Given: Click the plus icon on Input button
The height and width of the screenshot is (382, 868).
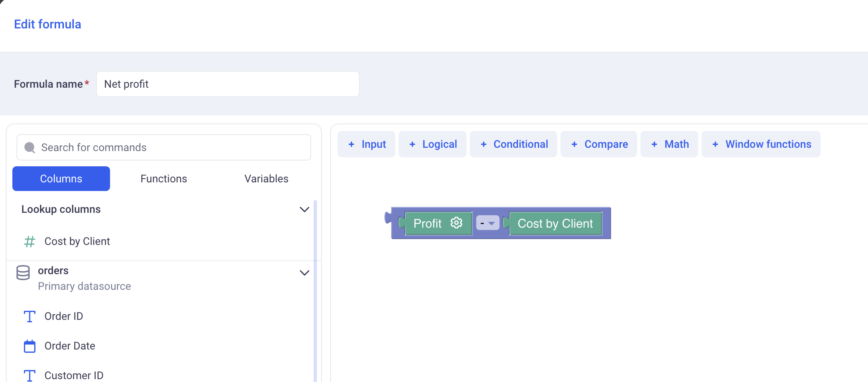Looking at the screenshot, I should click(x=351, y=144).
